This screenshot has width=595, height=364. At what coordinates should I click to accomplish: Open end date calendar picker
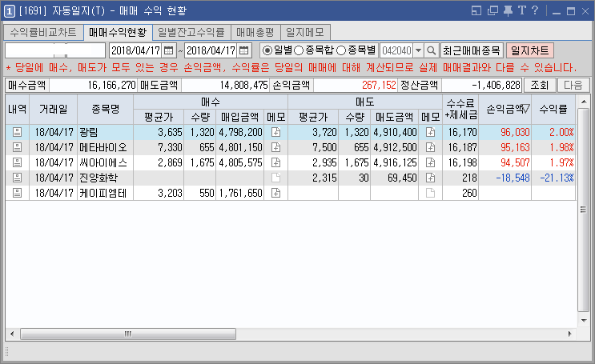(244, 50)
